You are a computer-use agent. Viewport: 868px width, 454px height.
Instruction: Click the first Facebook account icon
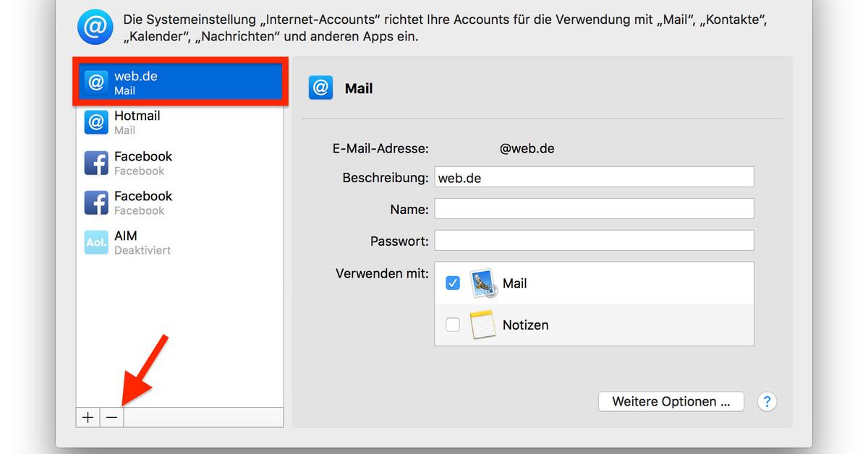(96, 163)
